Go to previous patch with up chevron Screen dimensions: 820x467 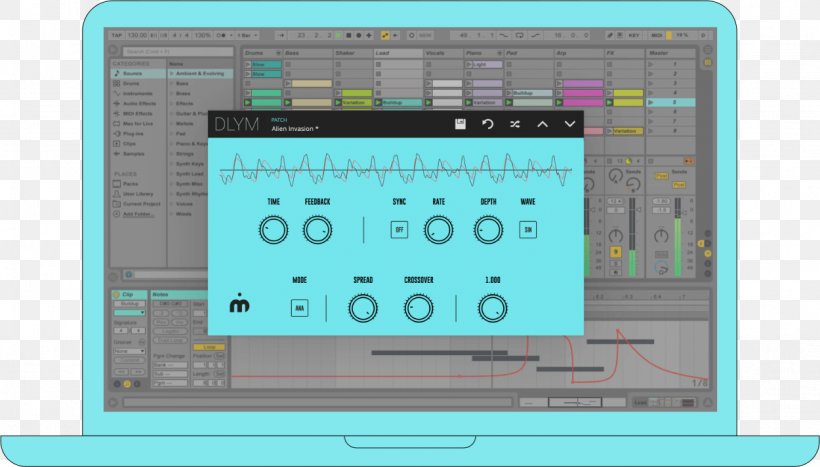coord(543,124)
